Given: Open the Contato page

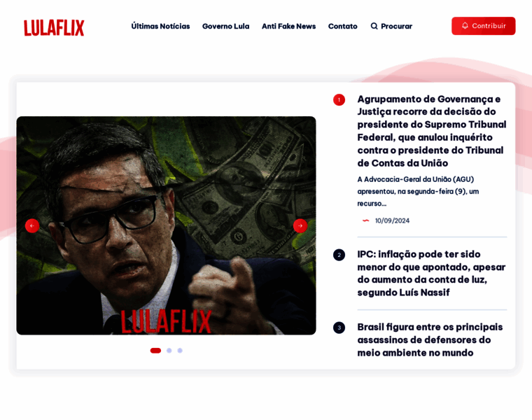Looking at the screenshot, I should (343, 26).
